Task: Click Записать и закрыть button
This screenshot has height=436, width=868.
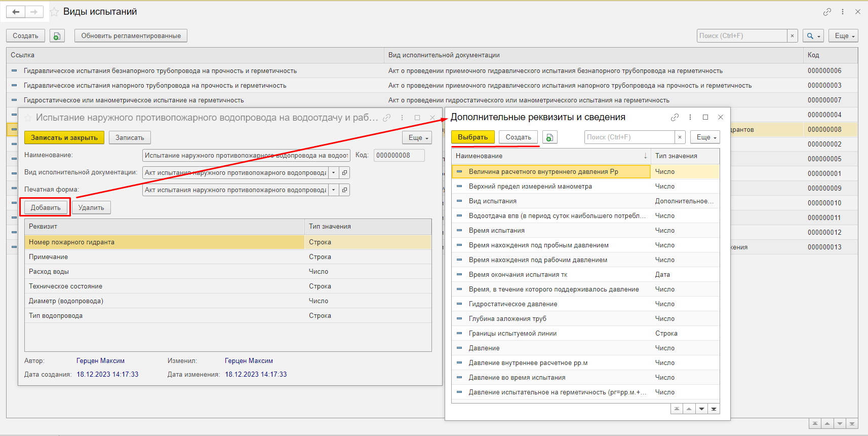Action: (x=64, y=137)
